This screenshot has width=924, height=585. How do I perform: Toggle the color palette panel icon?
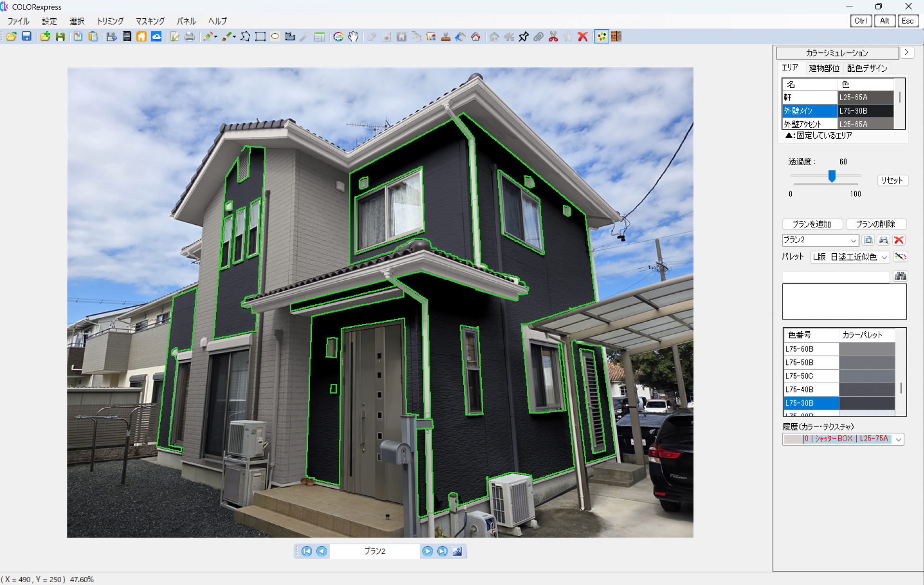pos(601,37)
